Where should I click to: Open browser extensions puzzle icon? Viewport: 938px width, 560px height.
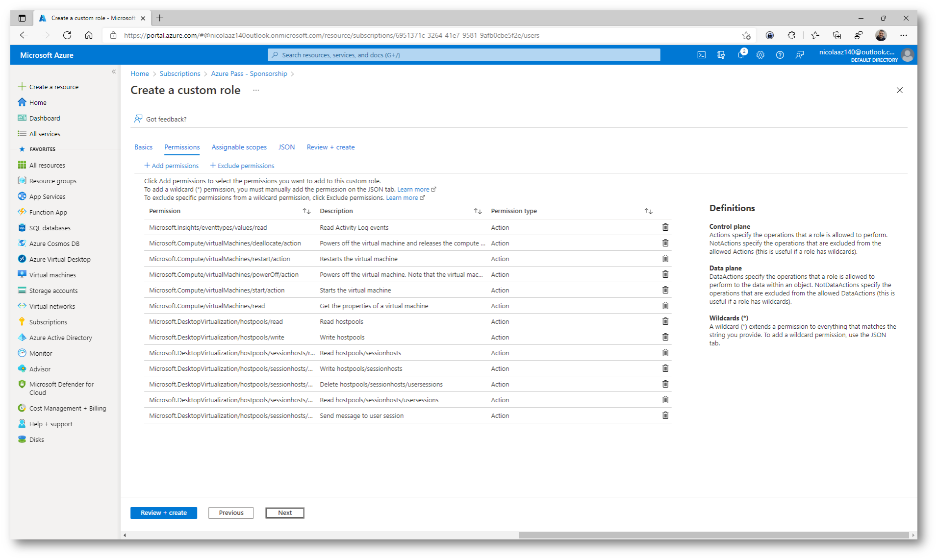coord(791,35)
